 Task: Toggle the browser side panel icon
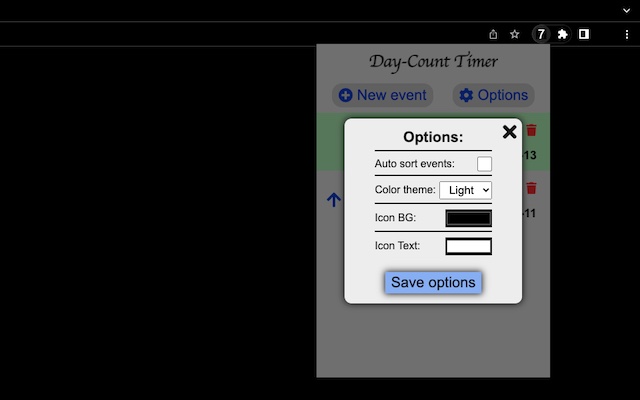(x=584, y=34)
